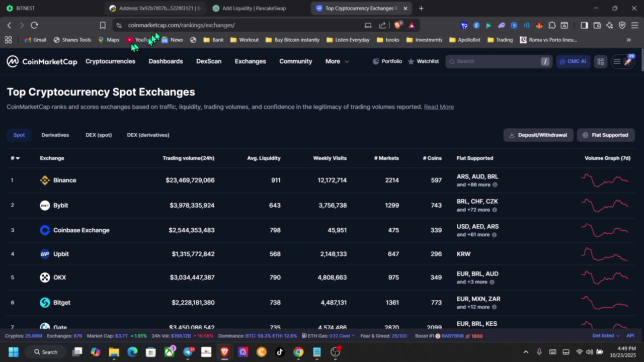Open the Coinbase Exchange name link
This screenshot has height=362, width=644.
tap(81, 230)
